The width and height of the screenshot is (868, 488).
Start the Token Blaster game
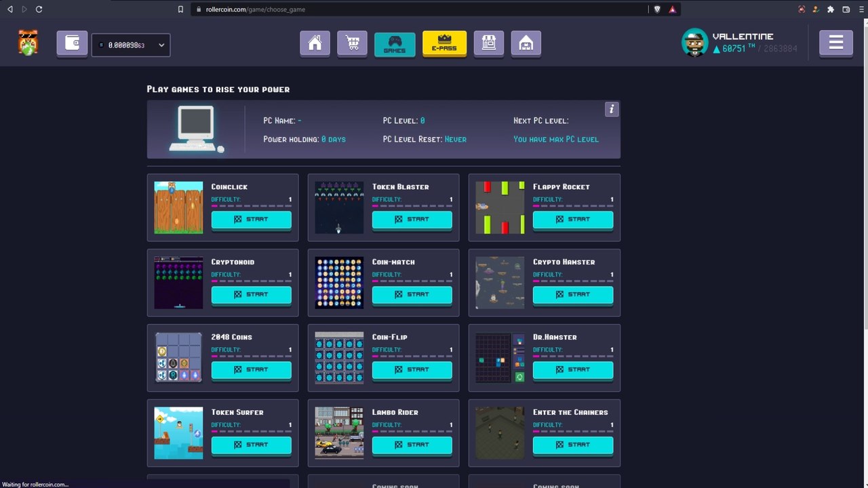click(x=412, y=220)
